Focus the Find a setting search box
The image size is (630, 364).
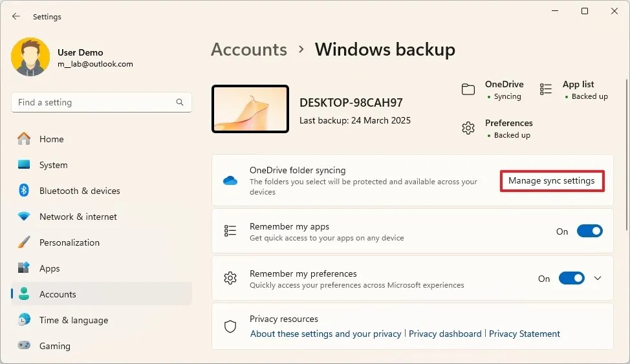tap(102, 102)
